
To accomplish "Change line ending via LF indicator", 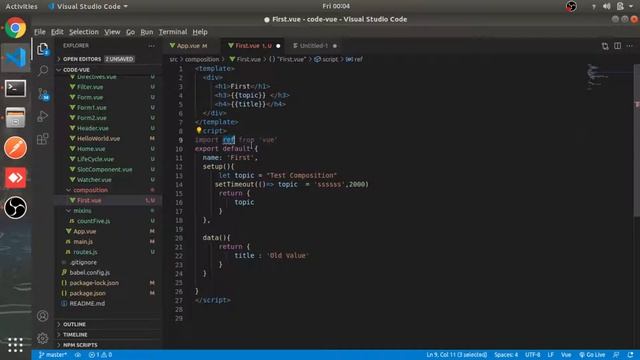I will click(551, 355).
